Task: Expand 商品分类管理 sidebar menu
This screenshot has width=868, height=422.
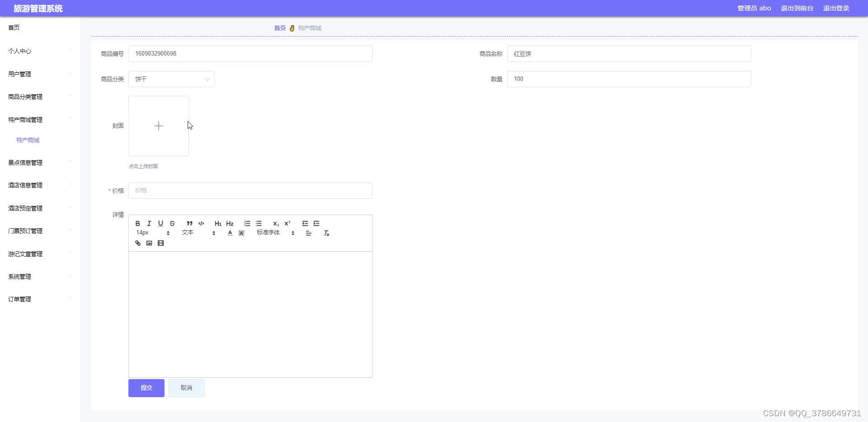Action: pyautogui.click(x=40, y=97)
